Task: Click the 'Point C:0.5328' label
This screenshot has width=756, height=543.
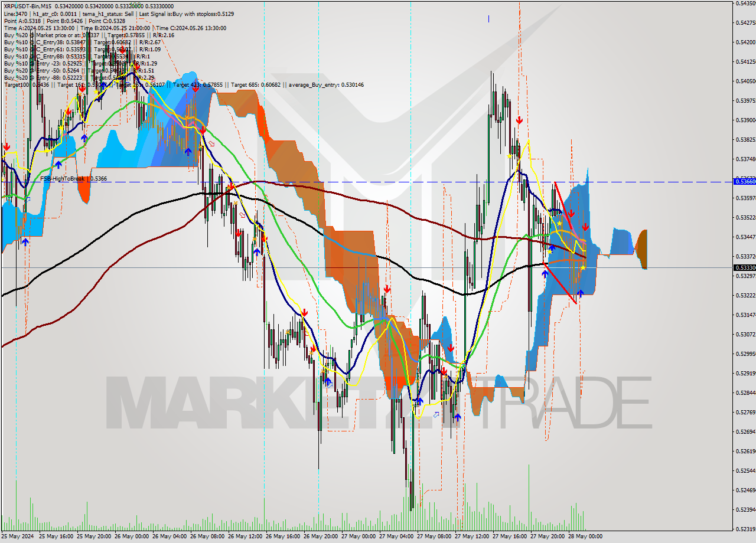Action: (106, 21)
